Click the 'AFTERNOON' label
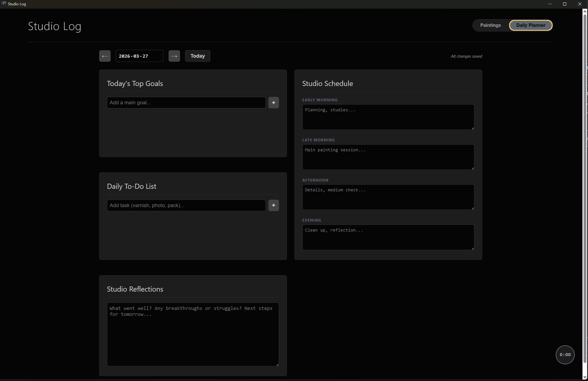Image resolution: width=588 pixels, height=381 pixels. 315,180
